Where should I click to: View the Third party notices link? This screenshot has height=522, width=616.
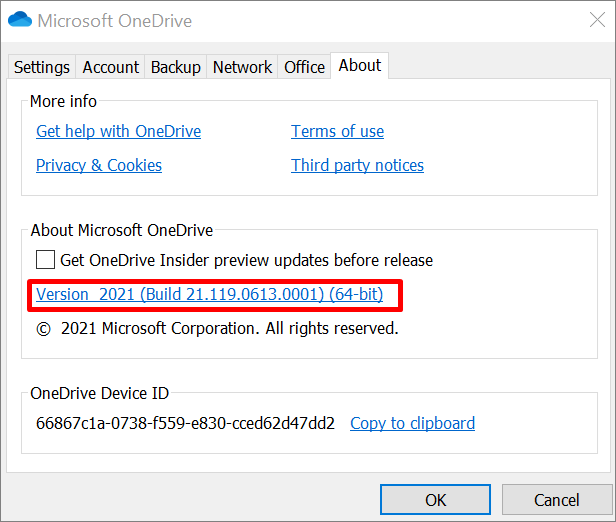(x=357, y=165)
